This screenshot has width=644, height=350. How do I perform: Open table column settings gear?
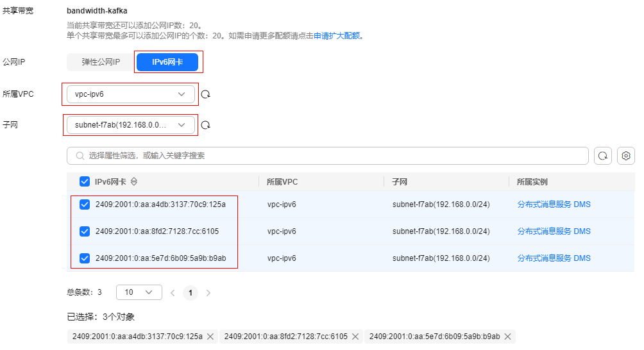pos(626,156)
